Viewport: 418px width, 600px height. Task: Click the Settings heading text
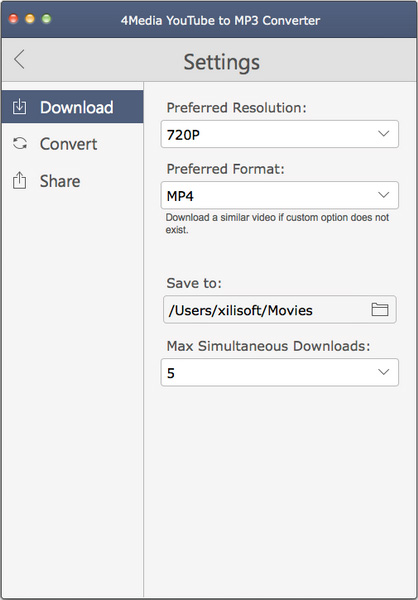pyautogui.click(x=222, y=62)
